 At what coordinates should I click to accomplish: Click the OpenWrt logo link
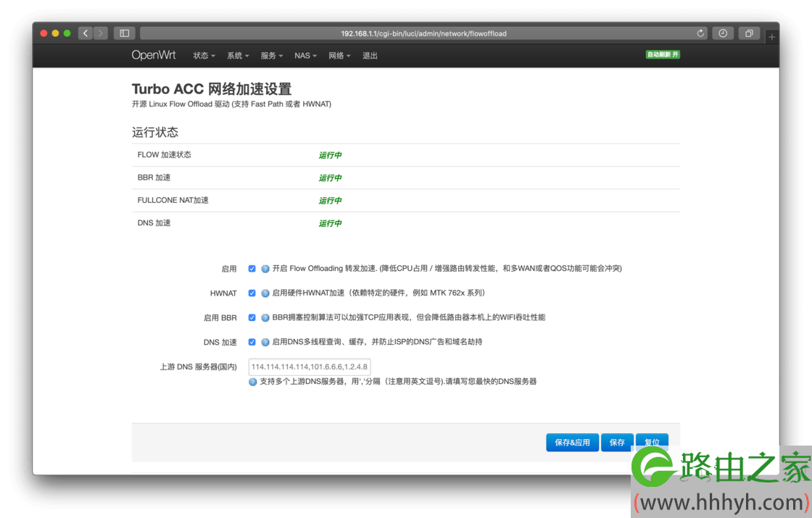(x=153, y=55)
